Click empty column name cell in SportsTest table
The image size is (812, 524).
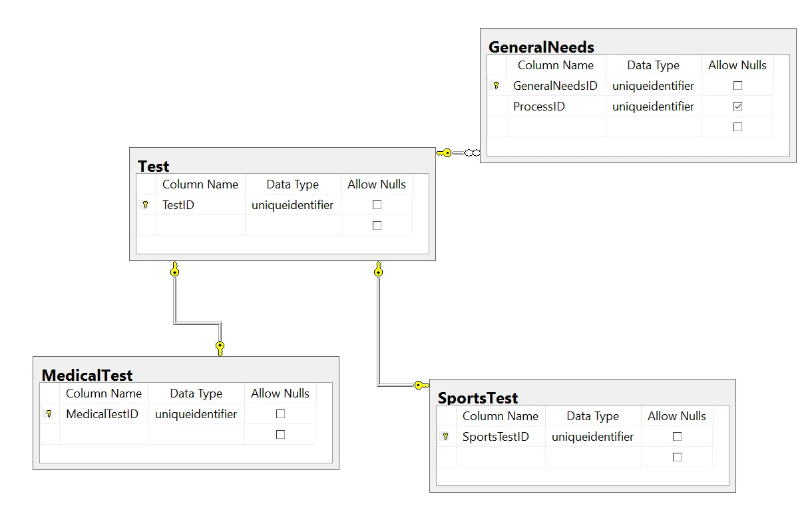[501, 457]
